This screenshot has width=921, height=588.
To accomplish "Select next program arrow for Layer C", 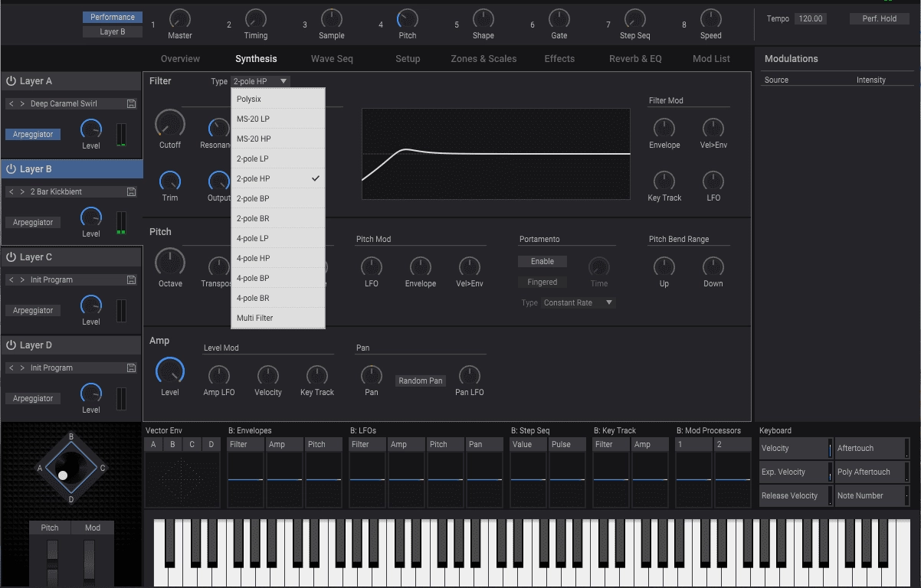I will click(22, 279).
